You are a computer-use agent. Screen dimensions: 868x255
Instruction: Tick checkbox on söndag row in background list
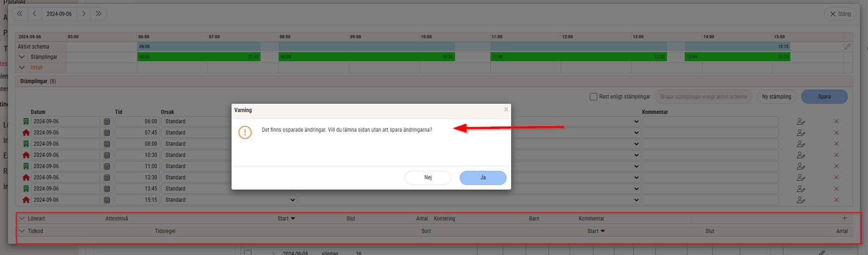248,253
